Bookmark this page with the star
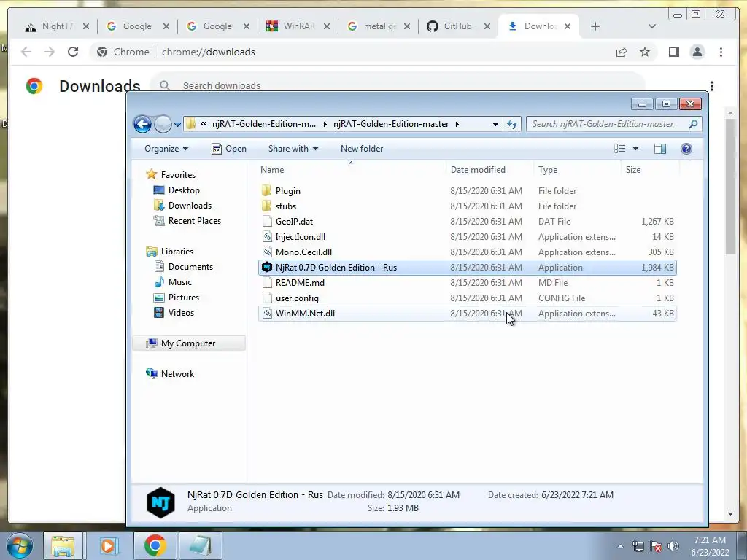The width and height of the screenshot is (747, 560). tap(645, 52)
